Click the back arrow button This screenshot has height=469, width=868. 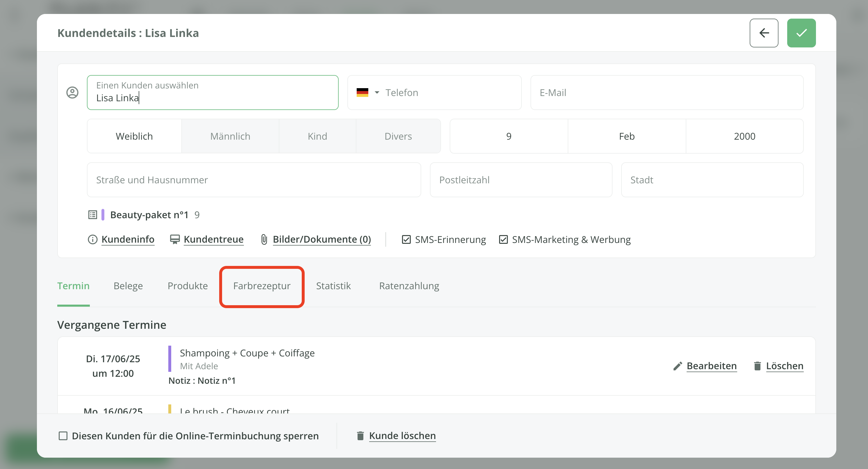point(764,33)
